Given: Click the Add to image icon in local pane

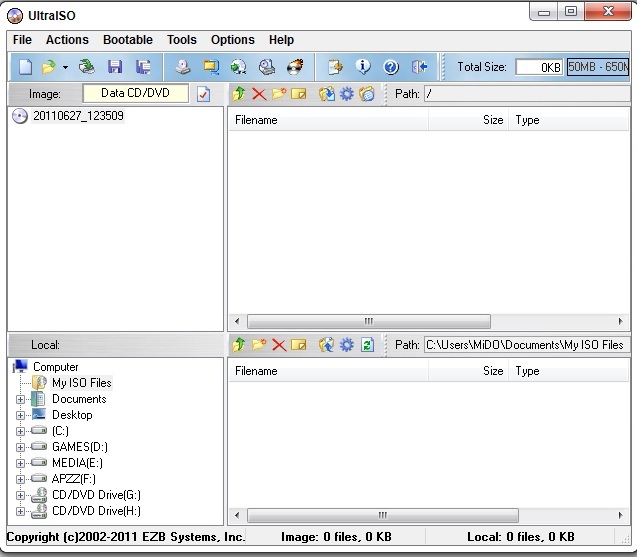Looking at the screenshot, I should [x=327, y=345].
